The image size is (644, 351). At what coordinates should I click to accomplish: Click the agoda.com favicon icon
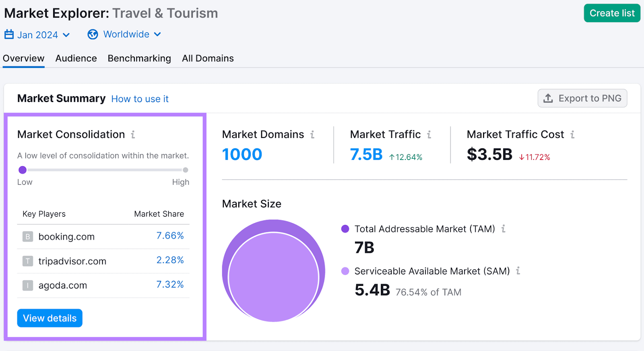[x=28, y=286]
